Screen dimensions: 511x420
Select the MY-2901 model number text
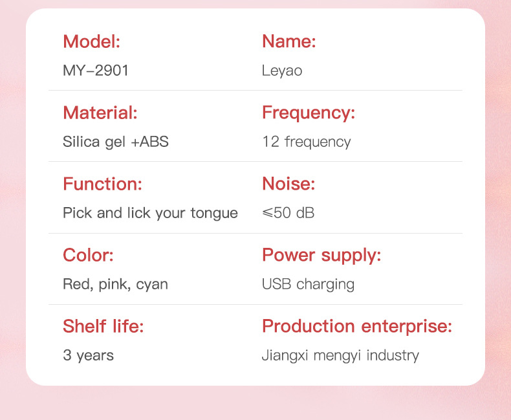click(x=96, y=71)
